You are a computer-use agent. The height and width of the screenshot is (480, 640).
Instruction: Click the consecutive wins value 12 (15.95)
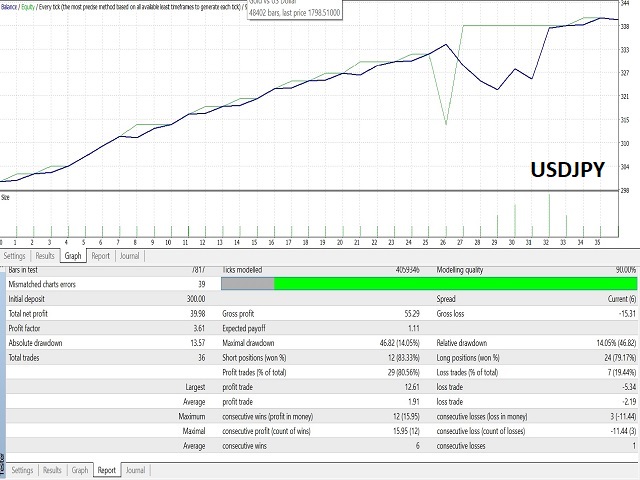pos(407,416)
